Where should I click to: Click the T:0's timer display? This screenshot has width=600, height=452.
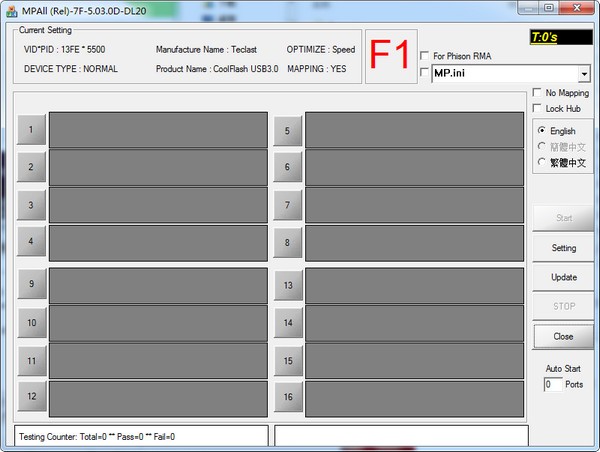tap(558, 38)
